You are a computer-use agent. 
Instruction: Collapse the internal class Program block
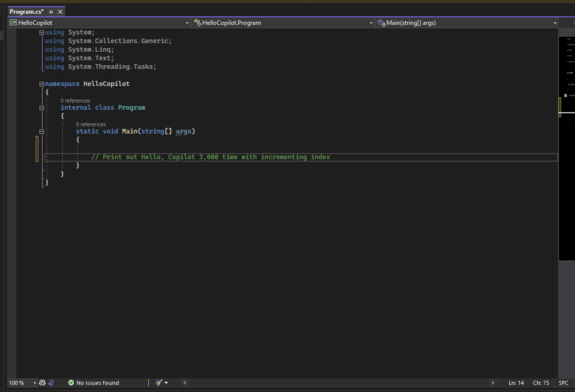(x=42, y=108)
